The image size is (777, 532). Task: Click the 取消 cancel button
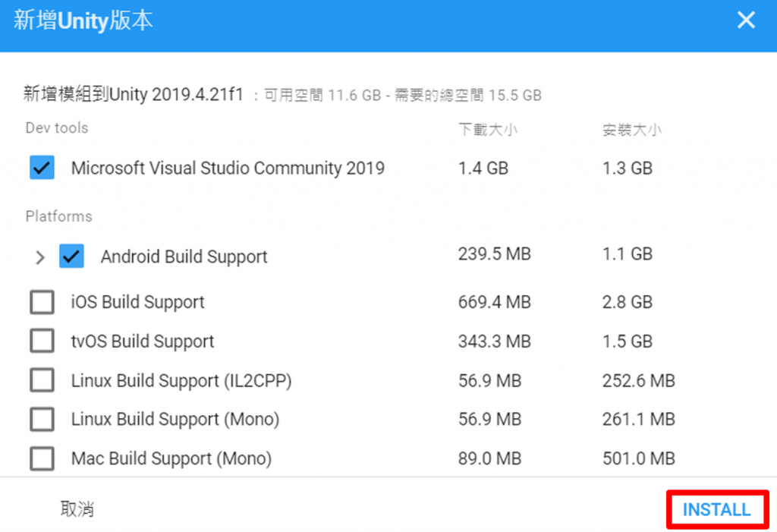(77, 509)
